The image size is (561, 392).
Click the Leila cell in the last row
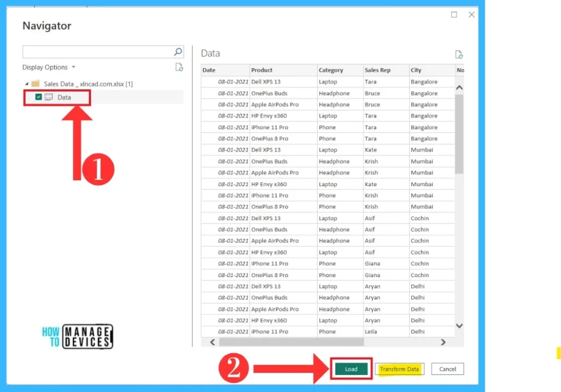386,332
